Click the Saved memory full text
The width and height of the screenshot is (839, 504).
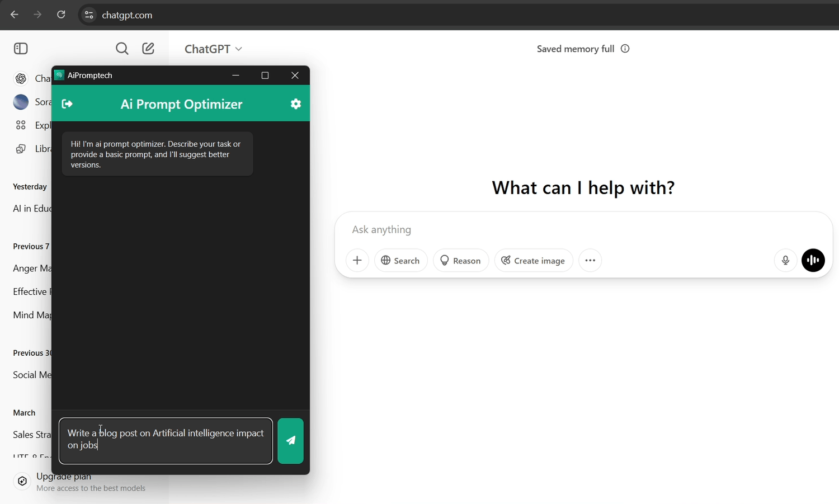click(x=576, y=49)
